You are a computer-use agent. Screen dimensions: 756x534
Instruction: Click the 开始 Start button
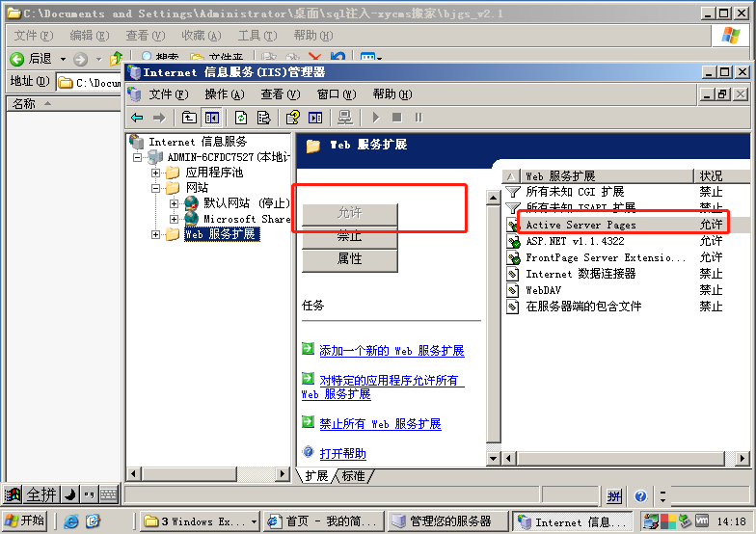[25, 521]
